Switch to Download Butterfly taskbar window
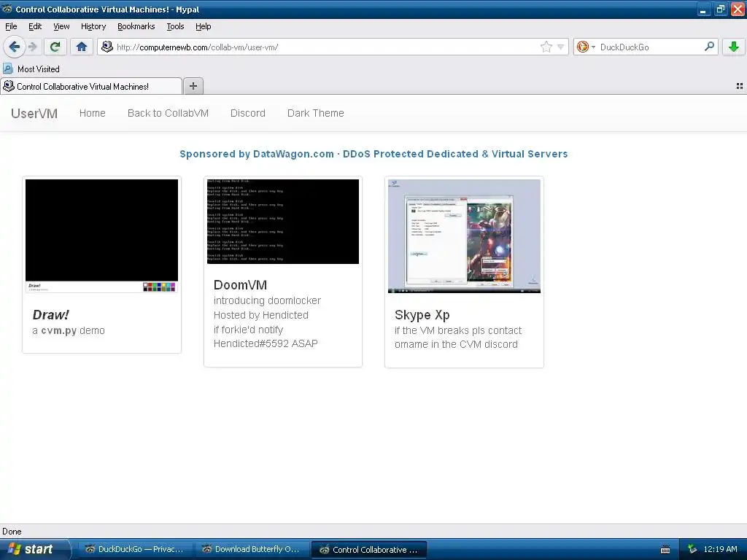This screenshot has height=560, width=747. click(x=251, y=549)
